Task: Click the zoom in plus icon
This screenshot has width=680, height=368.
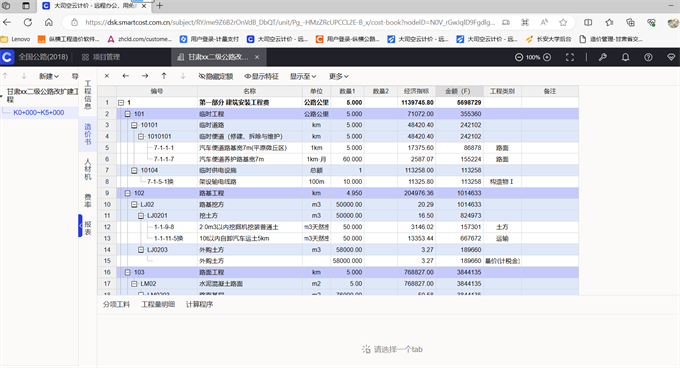Action: point(547,57)
